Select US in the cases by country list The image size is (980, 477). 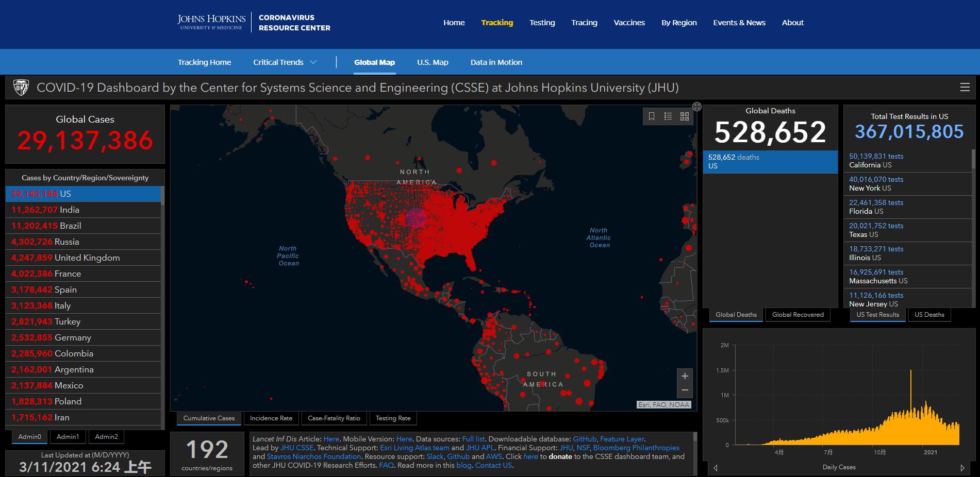(83, 194)
